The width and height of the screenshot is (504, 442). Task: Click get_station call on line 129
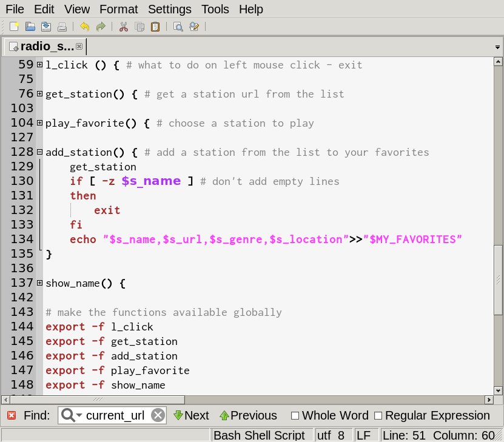(103, 167)
